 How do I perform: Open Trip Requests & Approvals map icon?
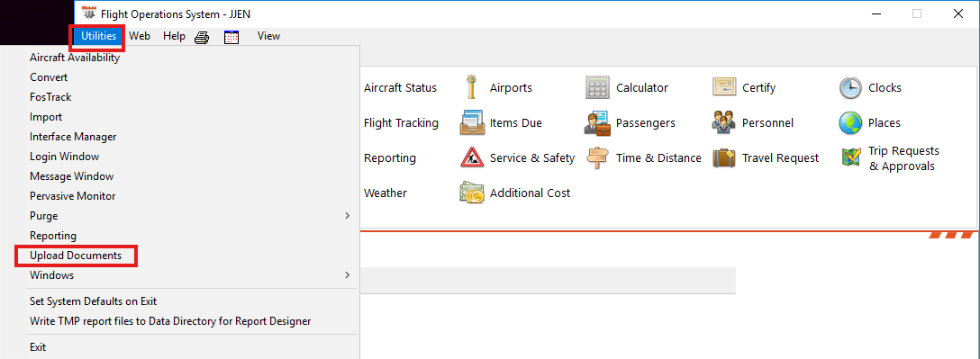[x=850, y=157]
